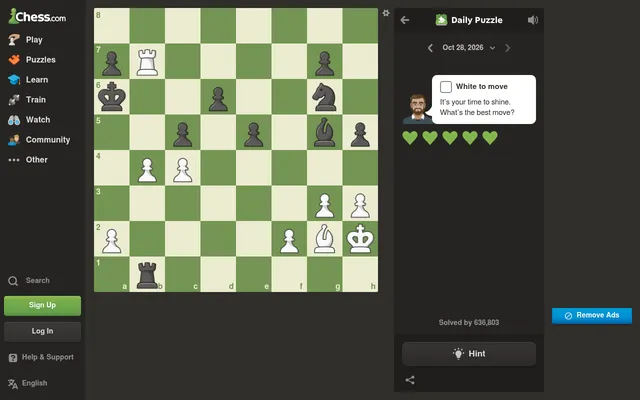The width and height of the screenshot is (640, 400).
Task: Click the share icon below Hint
Action: (x=410, y=380)
